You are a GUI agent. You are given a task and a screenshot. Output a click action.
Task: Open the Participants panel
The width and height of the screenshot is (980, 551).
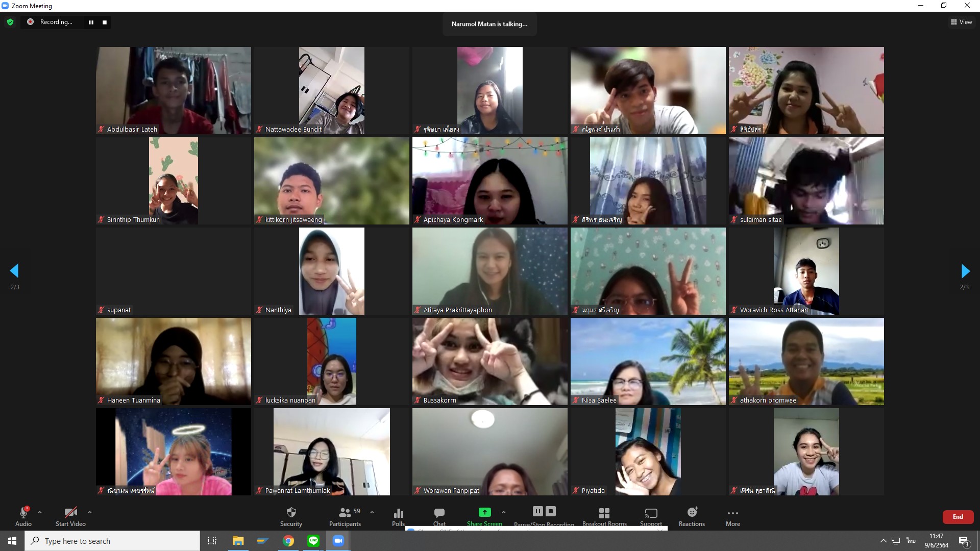pos(345,513)
